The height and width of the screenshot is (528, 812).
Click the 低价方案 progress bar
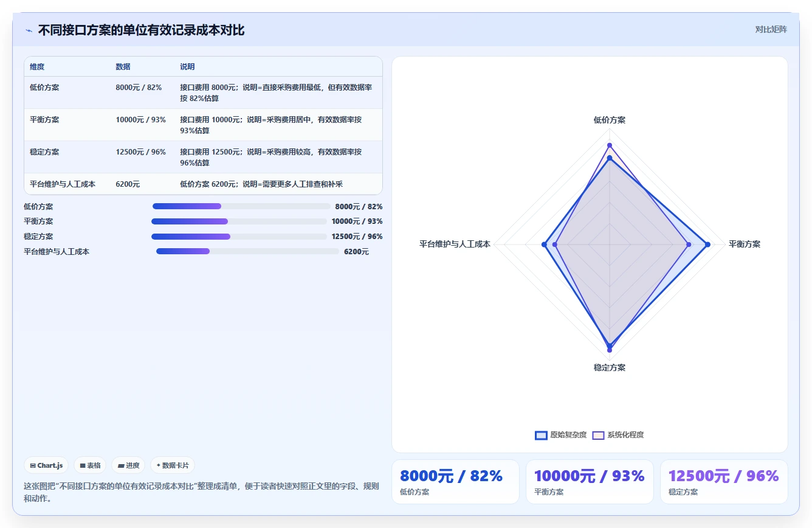pyautogui.click(x=241, y=207)
